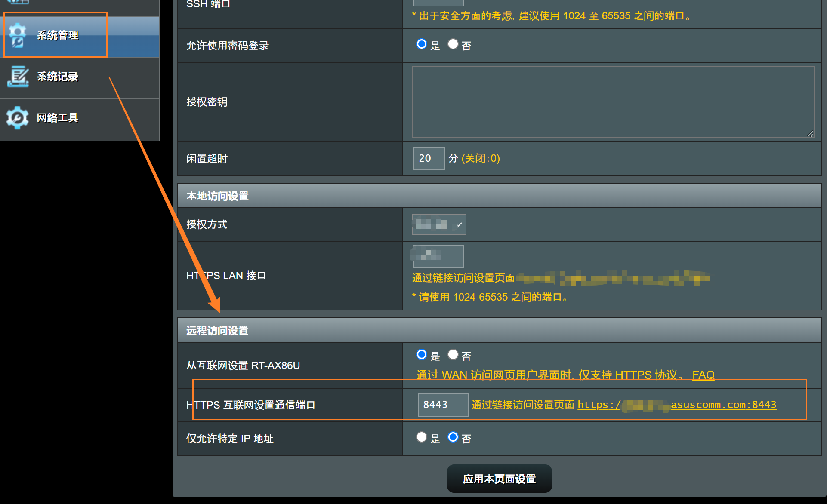Click the 本地访问设置 section header
Viewport: 827px width, 504px height.
pyautogui.click(x=500, y=196)
